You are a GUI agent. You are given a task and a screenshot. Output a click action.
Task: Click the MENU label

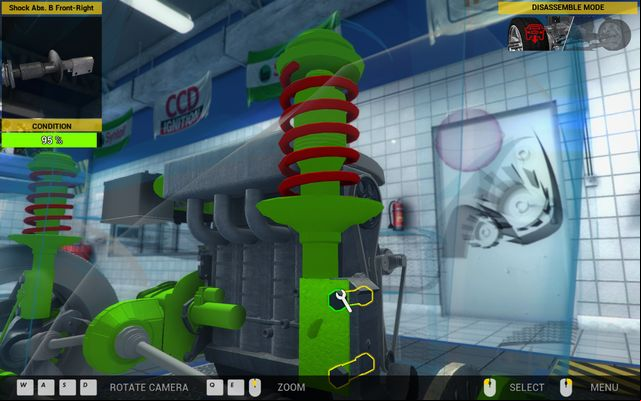click(604, 387)
